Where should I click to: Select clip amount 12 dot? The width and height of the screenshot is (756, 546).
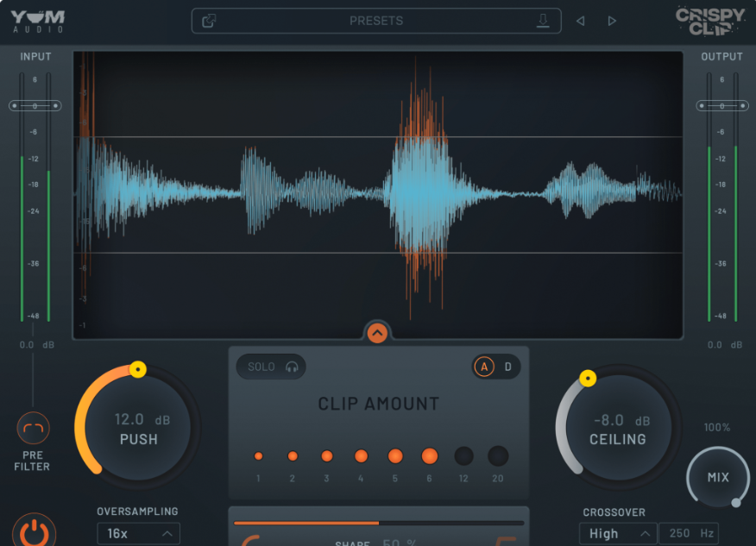tap(463, 456)
